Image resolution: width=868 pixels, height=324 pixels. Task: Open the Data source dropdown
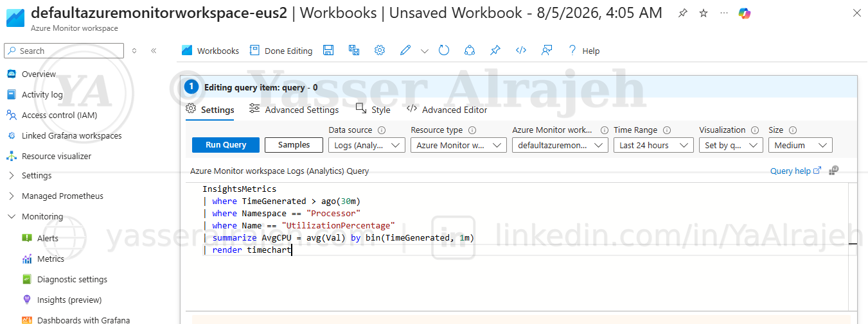pyautogui.click(x=367, y=146)
